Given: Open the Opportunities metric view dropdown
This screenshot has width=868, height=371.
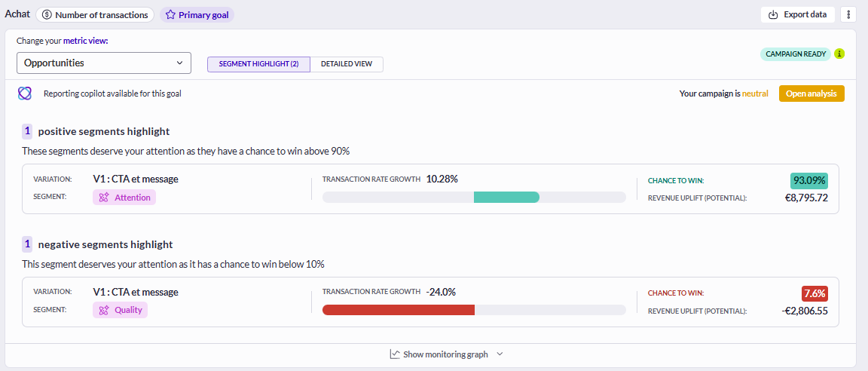Looking at the screenshot, I should pyautogui.click(x=104, y=63).
